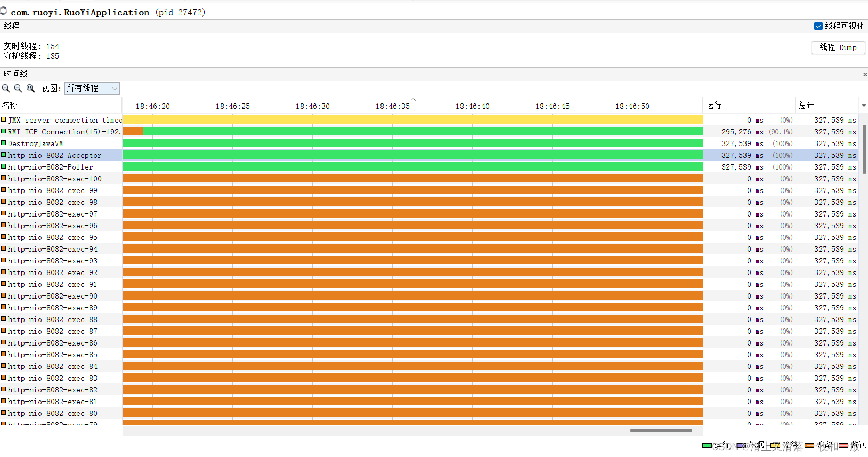
Task: Select thread name http-nio-8082-exec-80
Action: (x=52, y=413)
